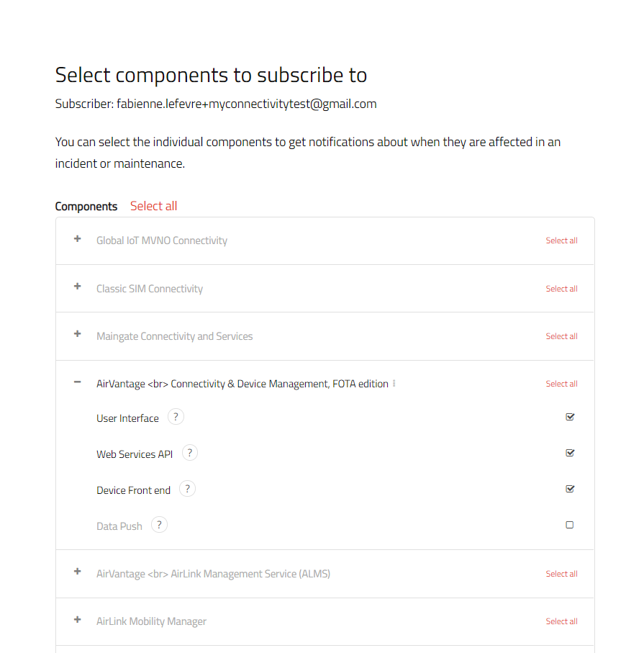Open help tooltip for User Interface

176,417
